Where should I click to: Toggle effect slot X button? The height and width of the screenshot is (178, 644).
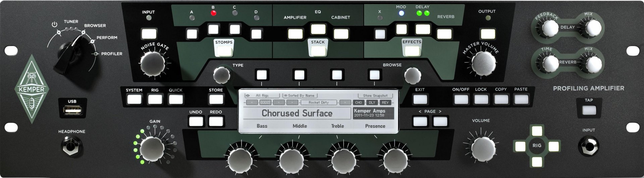(380, 34)
